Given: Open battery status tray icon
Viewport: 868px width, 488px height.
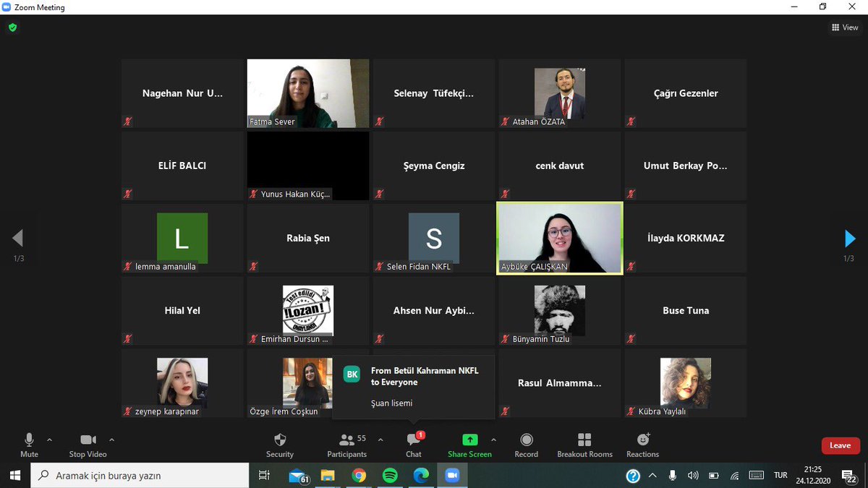Looking at the screenshot, I should (x=714, y=476).
